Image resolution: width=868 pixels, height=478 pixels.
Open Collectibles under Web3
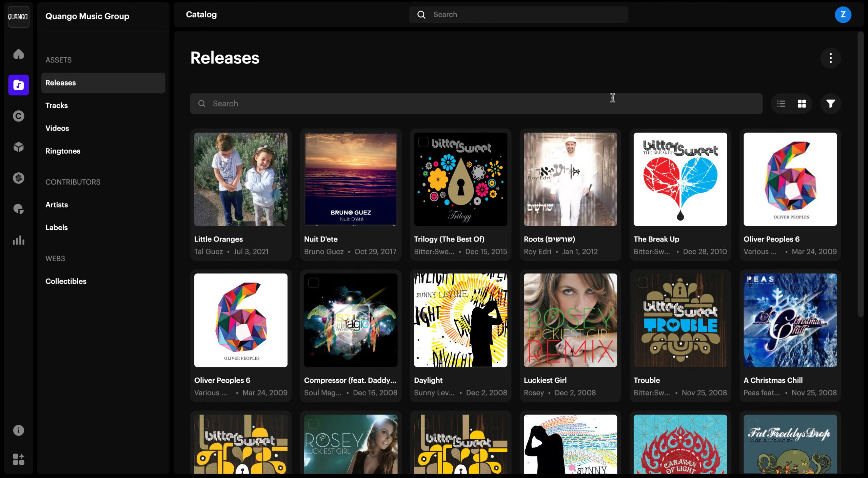[66, 281]
